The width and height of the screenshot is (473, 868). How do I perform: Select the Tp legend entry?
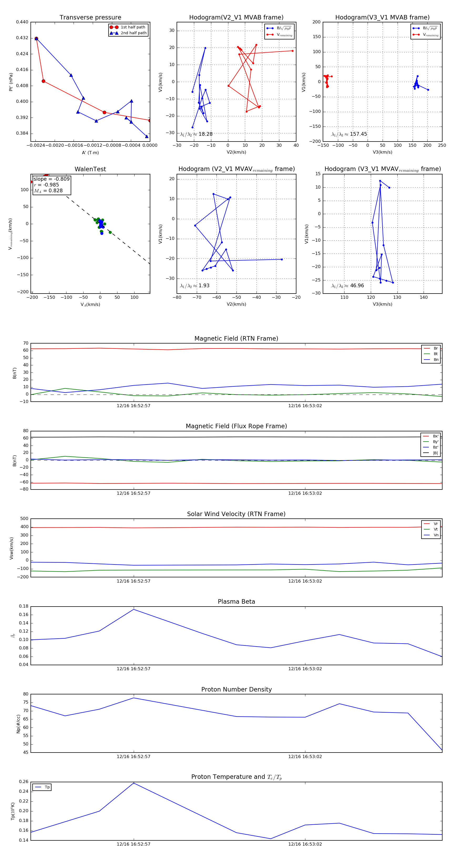click(x=42, y=787)
